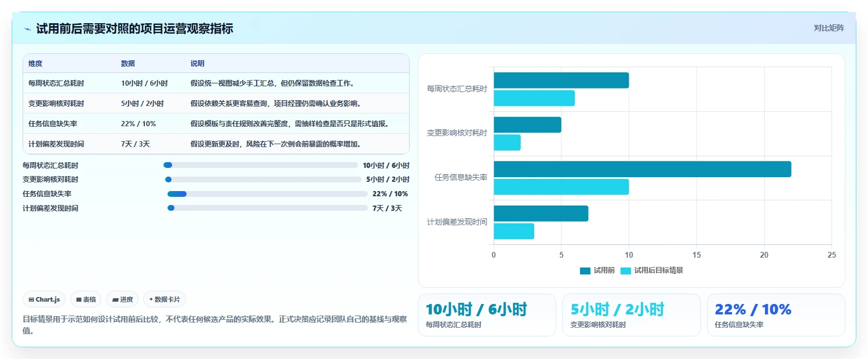Click the 试用后 bar for 每周状态汇总耗时
This screenshot has width=868, height=359.
point(534,98)
